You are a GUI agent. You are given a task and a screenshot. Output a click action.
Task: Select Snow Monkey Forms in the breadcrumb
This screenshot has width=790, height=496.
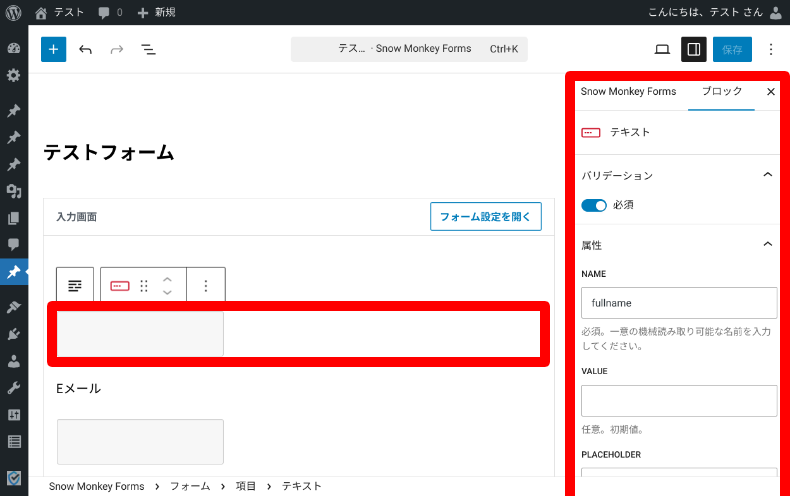(96, 486)
